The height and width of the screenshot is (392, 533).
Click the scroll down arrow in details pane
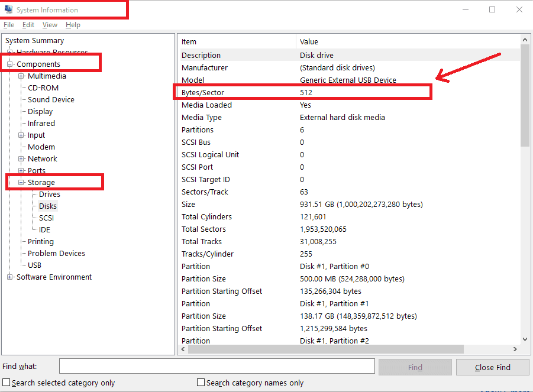(x=525, y=339)
